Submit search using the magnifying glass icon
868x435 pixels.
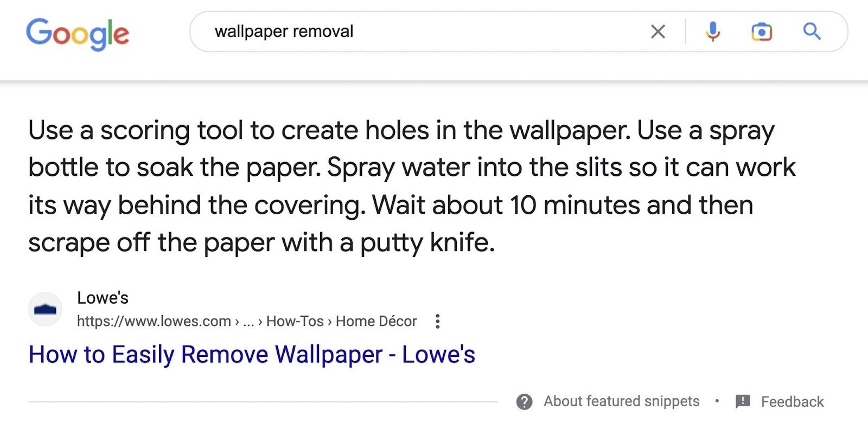point(812,31)
